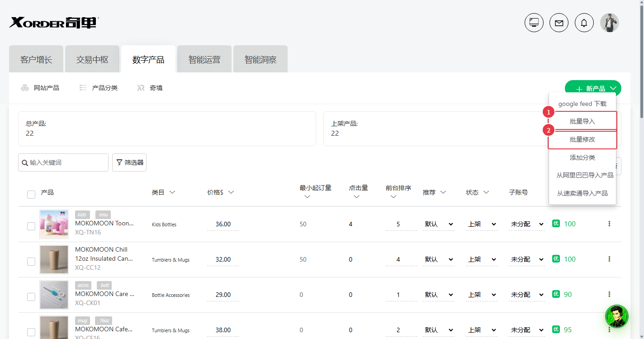
Task: Tick the checkbox for XQ-CC12 product
Action: (x=31, y=262)
